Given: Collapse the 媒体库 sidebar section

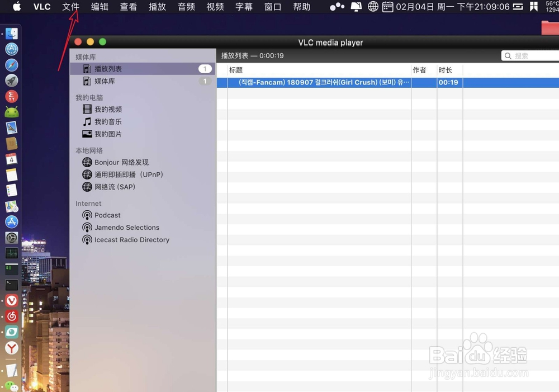Looking at the screenshot, I should pos(86,56).
